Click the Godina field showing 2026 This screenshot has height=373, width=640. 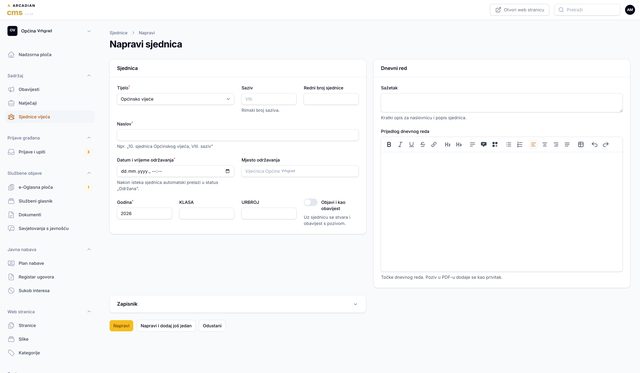click(144, 213)
